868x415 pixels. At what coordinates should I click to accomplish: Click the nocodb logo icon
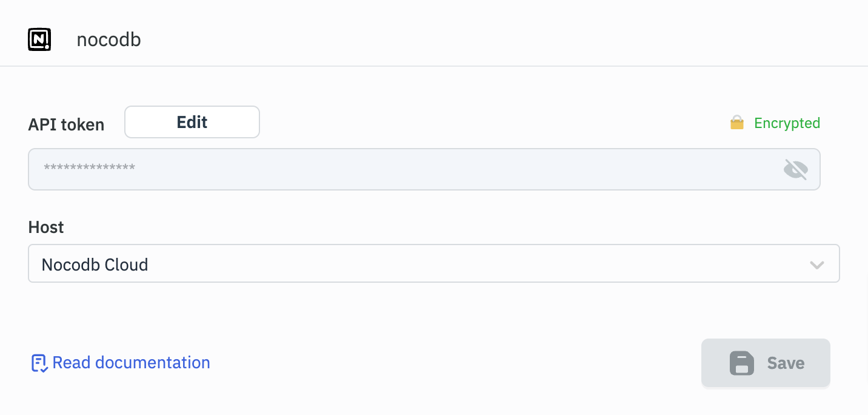click(x=39, y=40)
